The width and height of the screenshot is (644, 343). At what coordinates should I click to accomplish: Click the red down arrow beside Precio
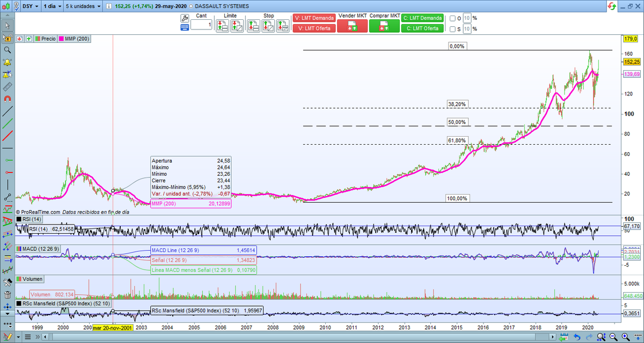pos(20,39)
